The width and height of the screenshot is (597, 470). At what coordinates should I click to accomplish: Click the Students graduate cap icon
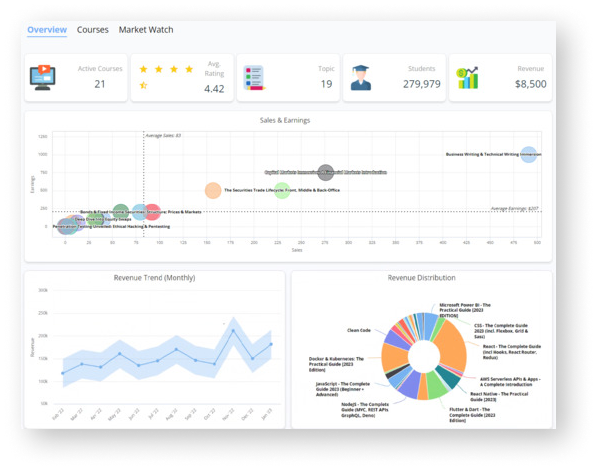click(x=361, y=78)
